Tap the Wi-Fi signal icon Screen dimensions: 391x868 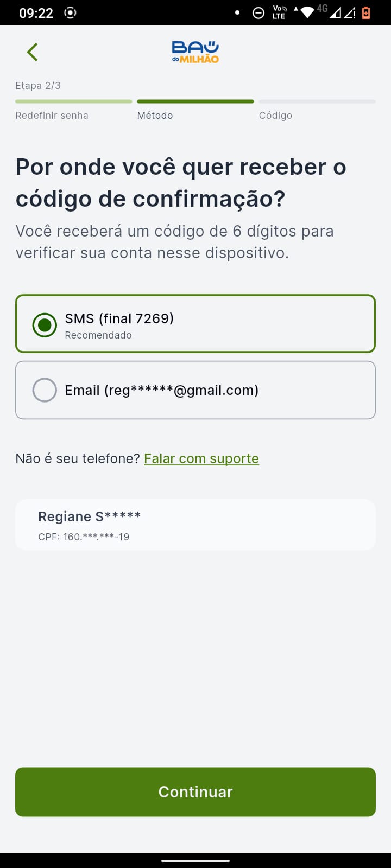point(307,12)
